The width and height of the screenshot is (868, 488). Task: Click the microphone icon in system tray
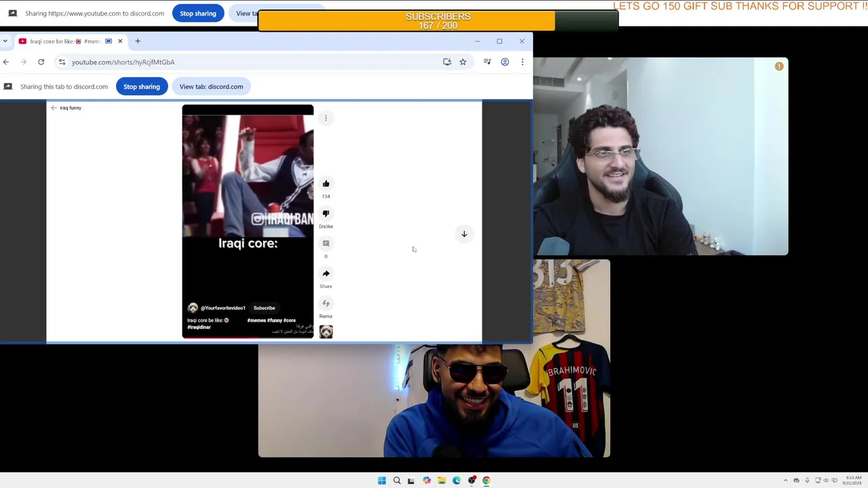tap(807, 481)
